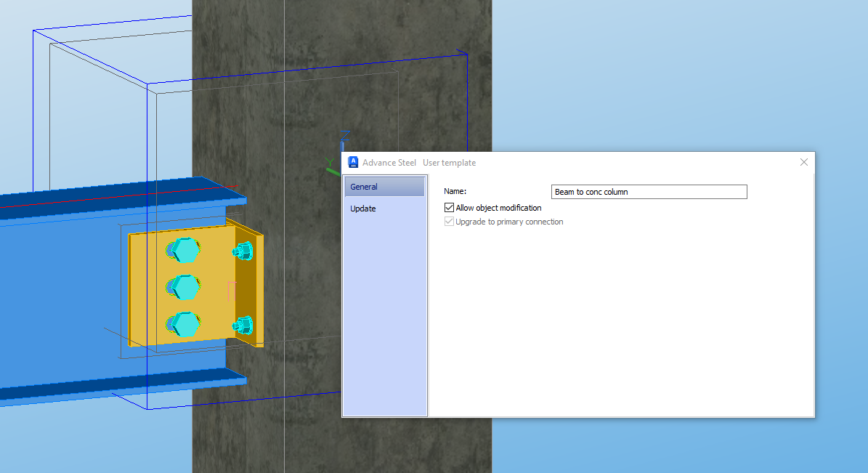Toggle Upgrade to primary connection
The width and height of the screenshot is (868, 473).
pos(450,221)
